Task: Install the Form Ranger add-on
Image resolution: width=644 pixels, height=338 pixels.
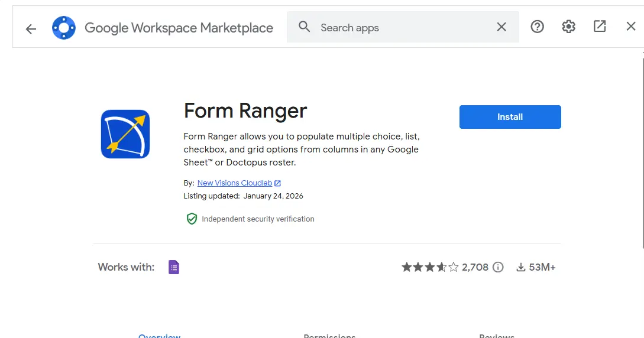Action: (x=510, y=117)
